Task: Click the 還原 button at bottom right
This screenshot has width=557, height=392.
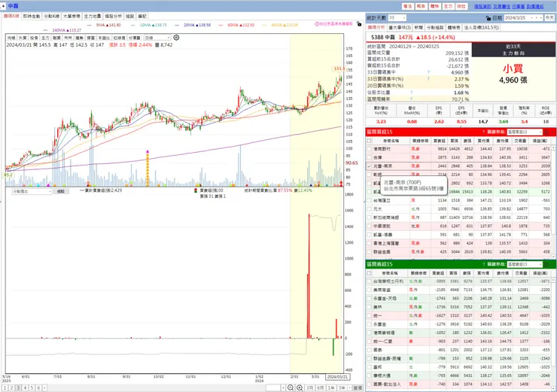Action: click(358, 388)
